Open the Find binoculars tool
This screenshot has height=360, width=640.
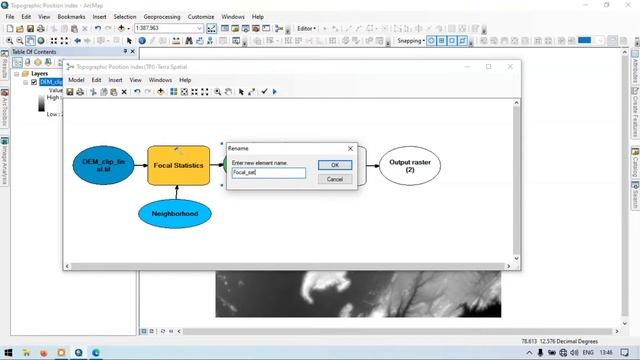pyautogui.click(x=189, y=41)
